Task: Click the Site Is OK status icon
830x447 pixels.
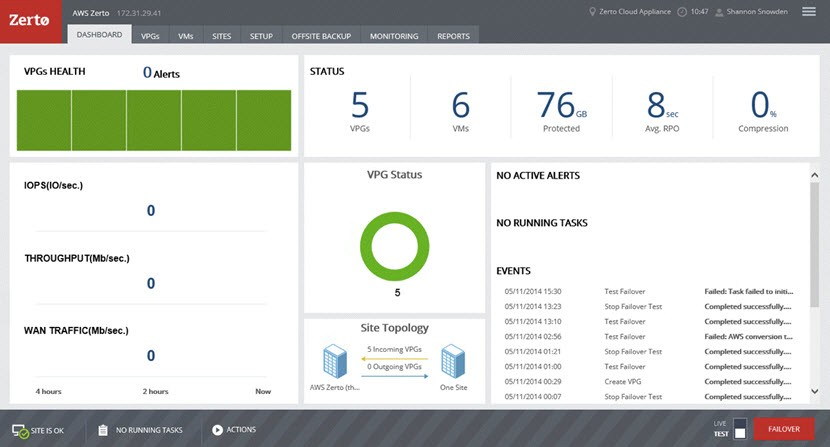Action: click(20, 430)
